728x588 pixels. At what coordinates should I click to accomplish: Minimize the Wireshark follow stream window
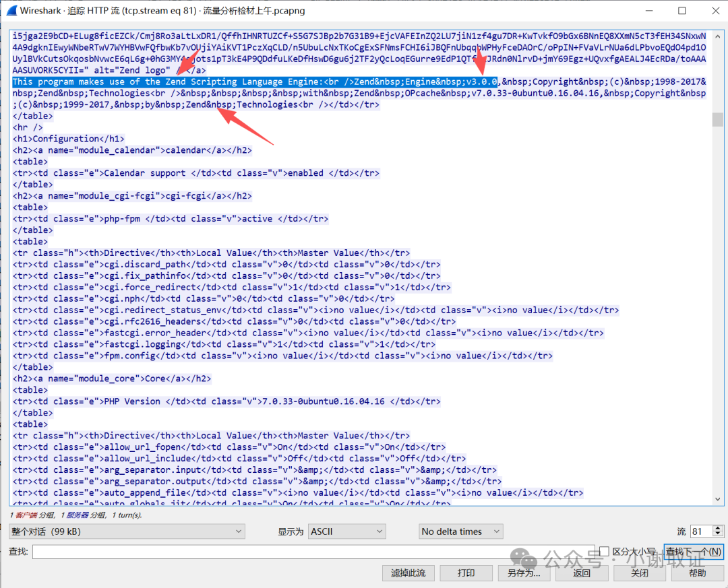pyautogui.click(x=649, y=11)
